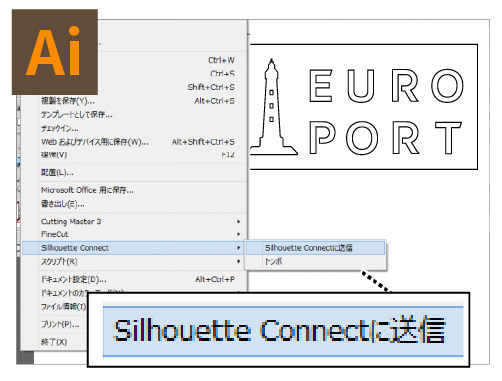Open スクリプト(R) submenu entry
This screenshot has height=381, width=502.
pyautogui.click(x=133, y=262)
